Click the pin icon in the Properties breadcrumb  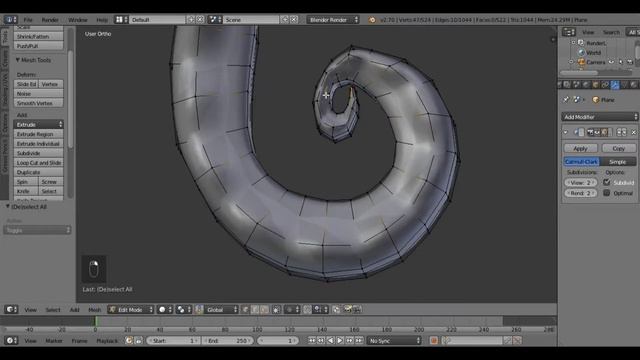click(x=566, y=100)
